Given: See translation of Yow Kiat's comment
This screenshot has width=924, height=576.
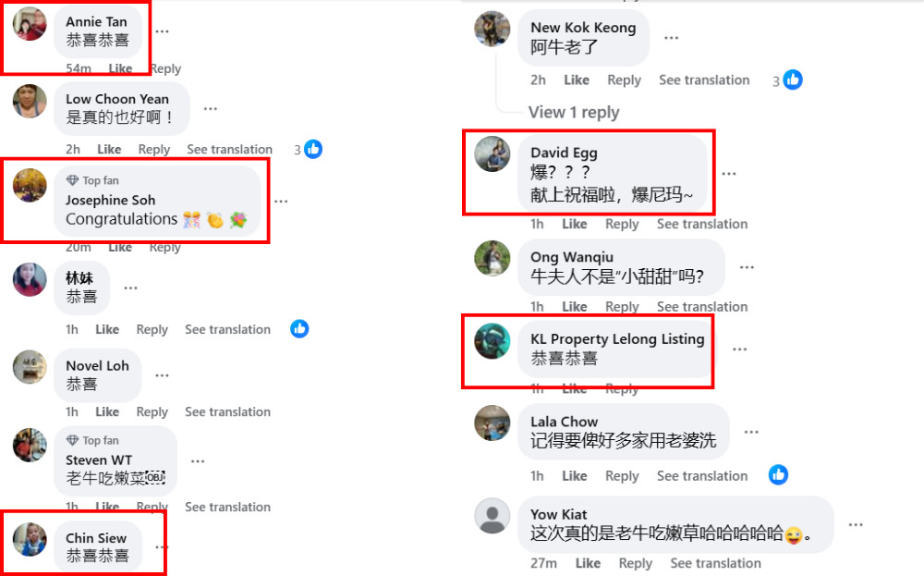Looking at the screenshot, I should point(715,564).
